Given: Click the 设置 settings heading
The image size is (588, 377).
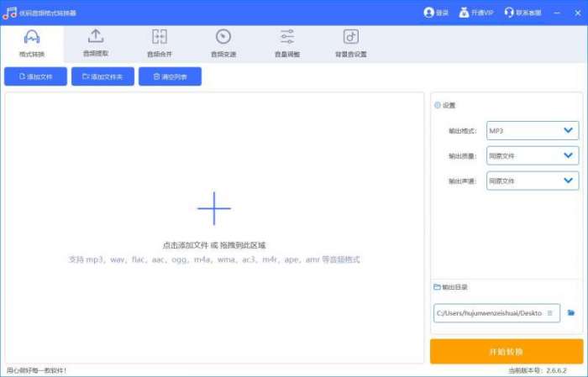Looking at the screenshot, I should tap(449, 105).
